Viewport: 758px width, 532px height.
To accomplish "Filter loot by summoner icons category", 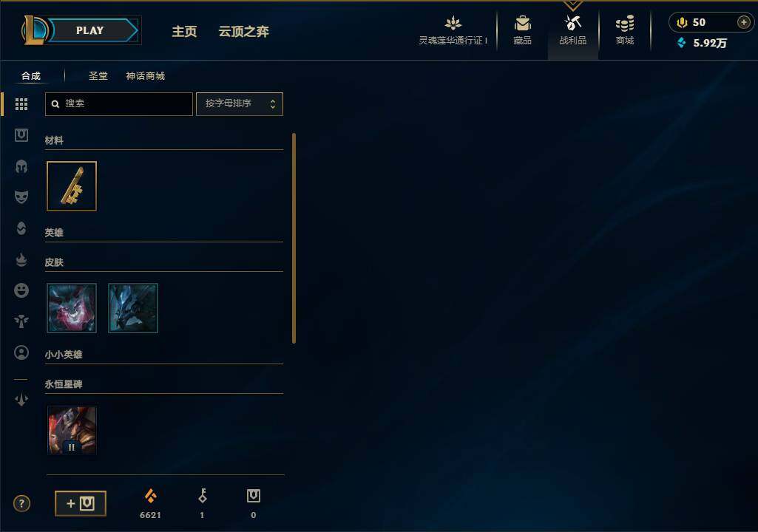I will pos(21,352).
